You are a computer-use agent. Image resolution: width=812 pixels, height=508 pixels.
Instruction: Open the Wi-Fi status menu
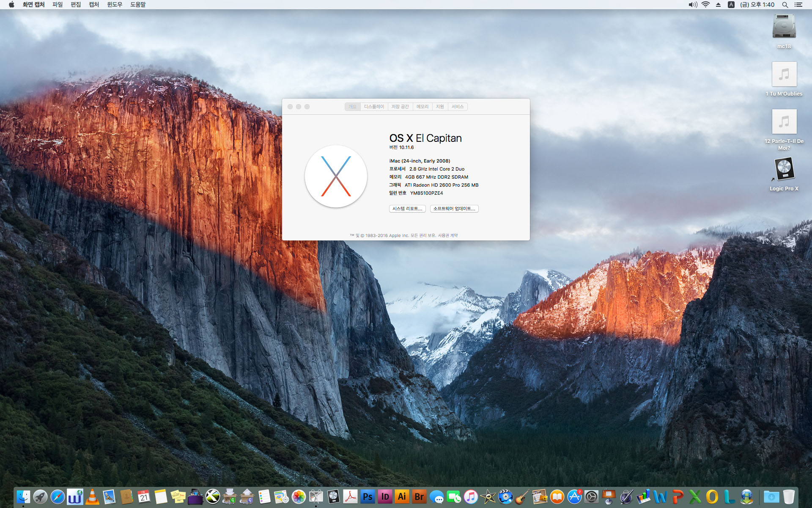(705, 5)
